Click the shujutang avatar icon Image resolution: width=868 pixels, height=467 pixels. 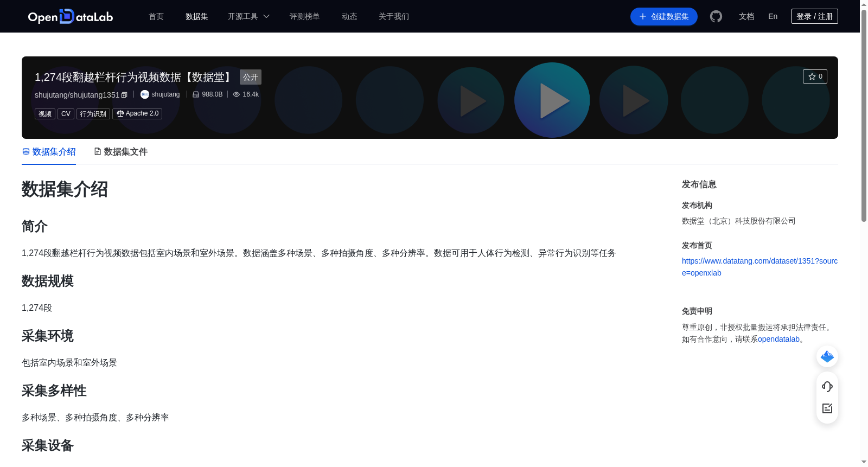[145, 94]
